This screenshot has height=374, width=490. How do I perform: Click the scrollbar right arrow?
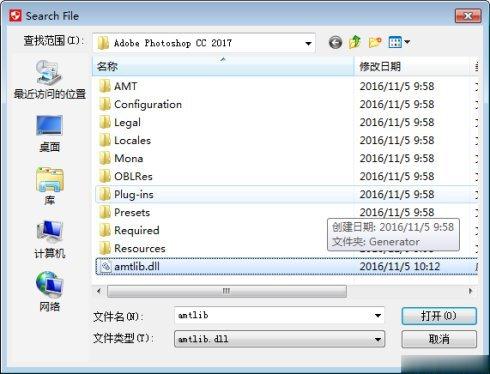(x=470, y=291)
